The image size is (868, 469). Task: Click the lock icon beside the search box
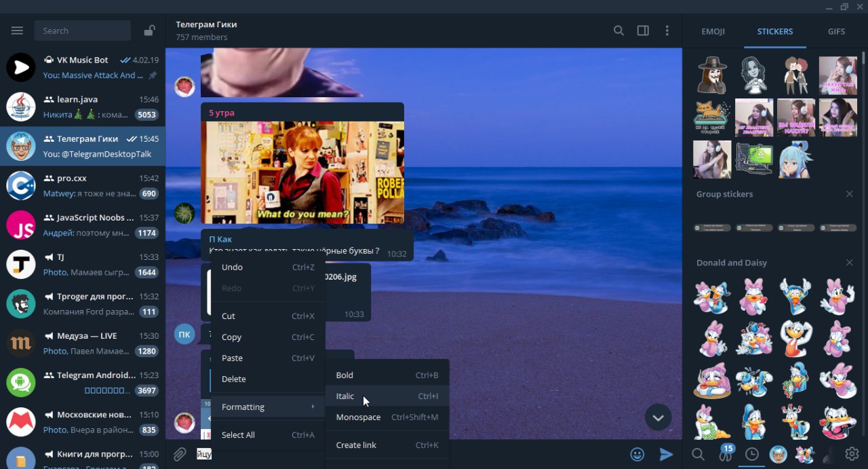pos(149,31)
